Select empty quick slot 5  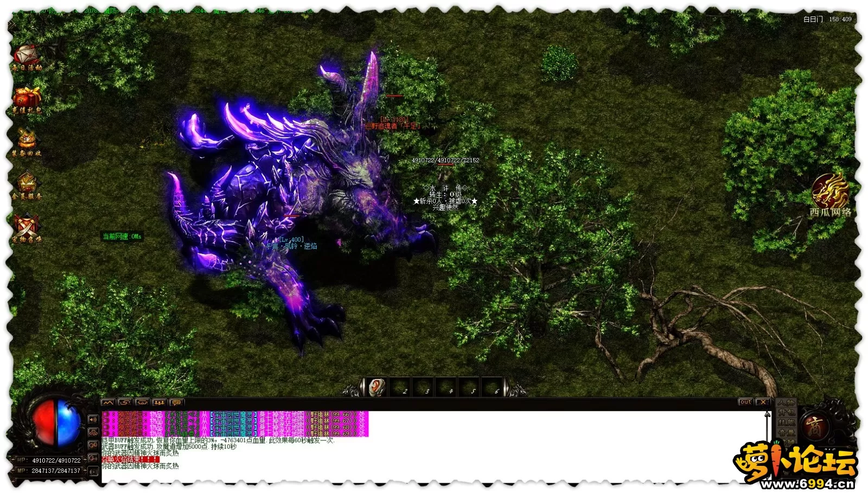pyautogui.click(x=469, y=388)
